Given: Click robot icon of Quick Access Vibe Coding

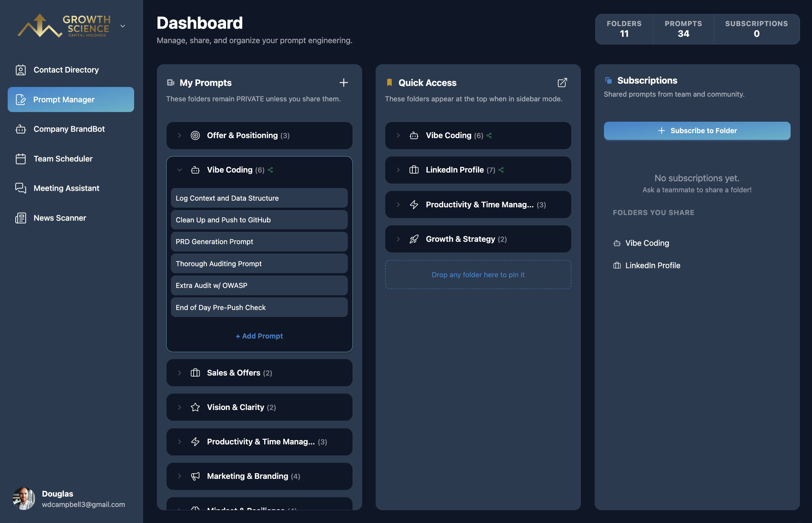Looking at the screenshot, I should [x=414, y=135].
